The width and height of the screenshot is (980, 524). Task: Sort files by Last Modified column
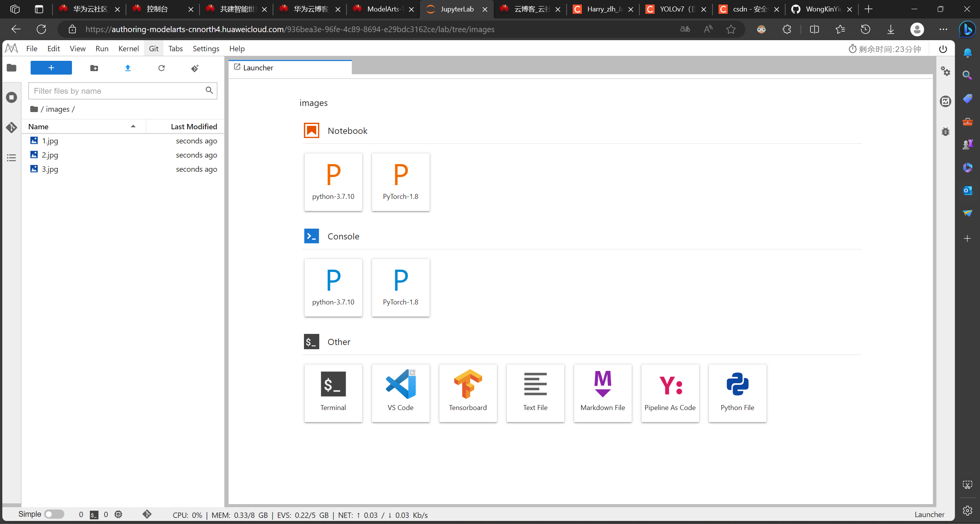pyautogui.click(x=194, y=127)
